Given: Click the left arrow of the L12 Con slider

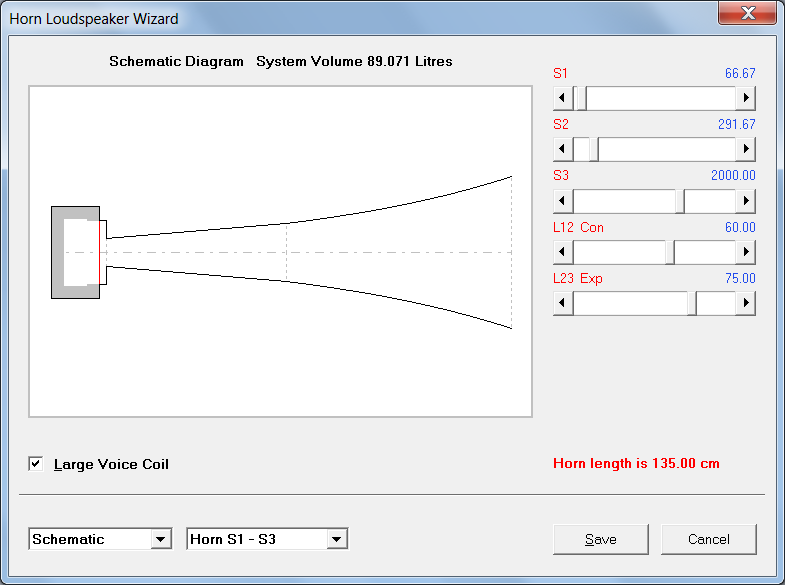Looking at the screenshot, I should tap(563, 252).
